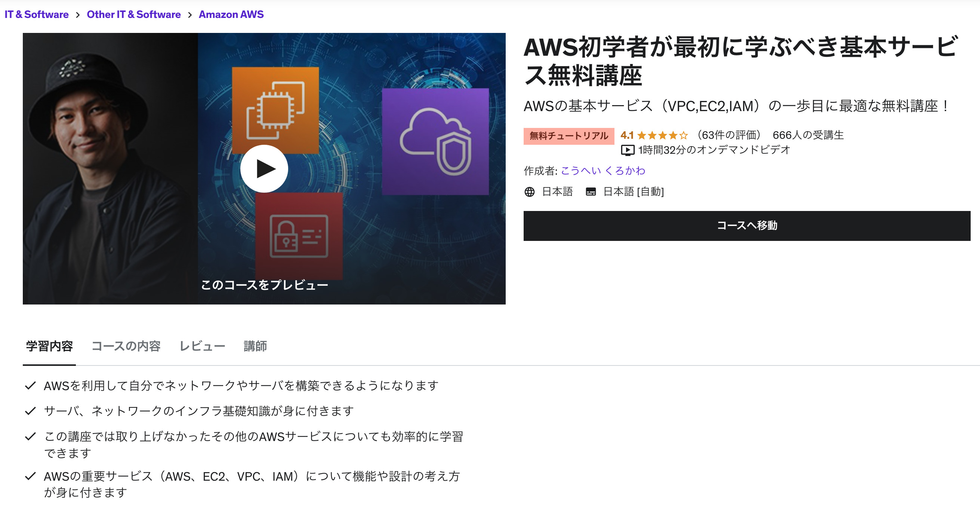
Task: Click the 4.1 rating number
Action: (x=626, y=135)
